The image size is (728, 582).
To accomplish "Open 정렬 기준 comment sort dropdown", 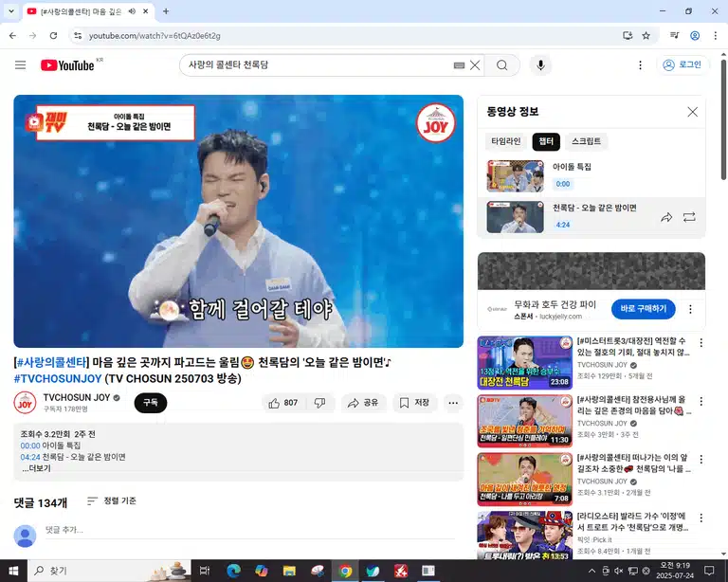I will tap(112, 500).
